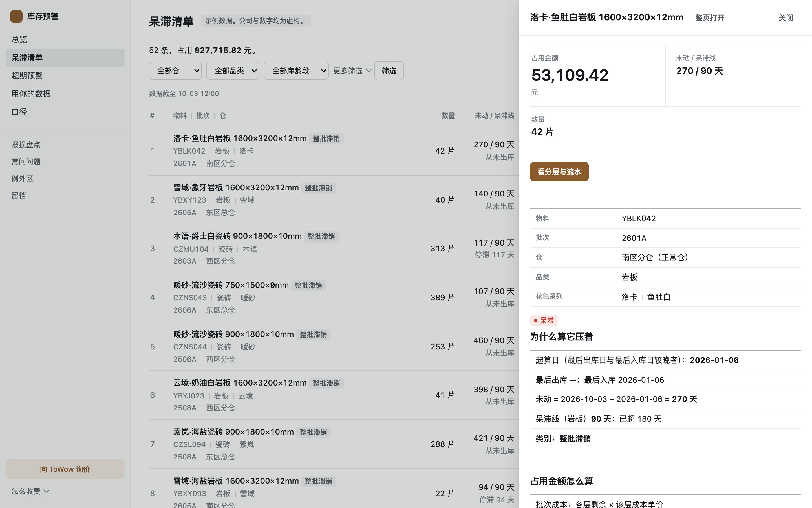This screenshot has width=812, height=508.
Task: Click 整页打开 to open full page
Action: (x=710, y=18)
